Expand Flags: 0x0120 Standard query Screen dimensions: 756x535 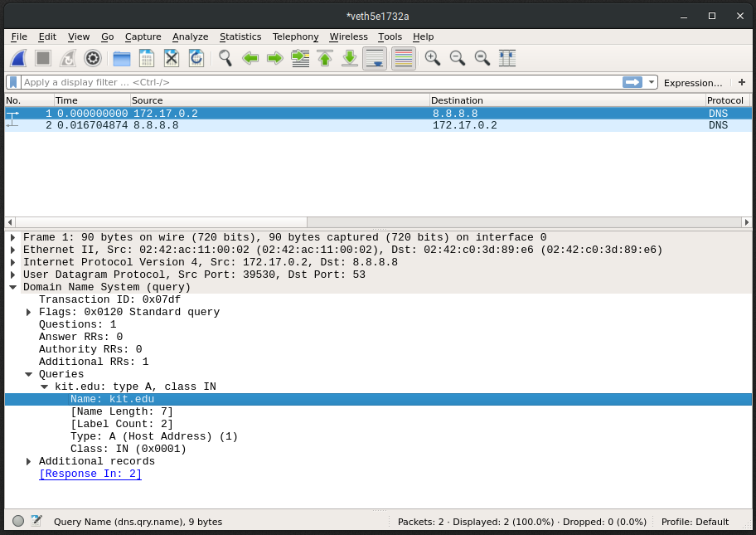tap(29, 312)
